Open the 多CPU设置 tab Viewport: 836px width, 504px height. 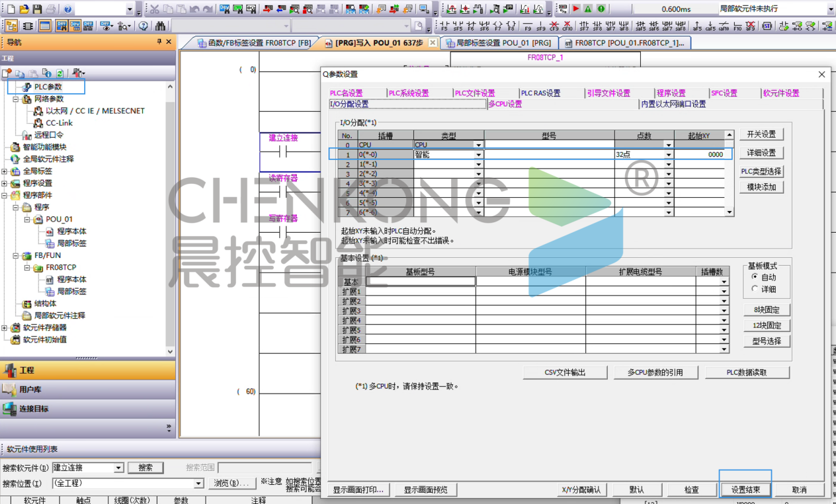[505, 105]
